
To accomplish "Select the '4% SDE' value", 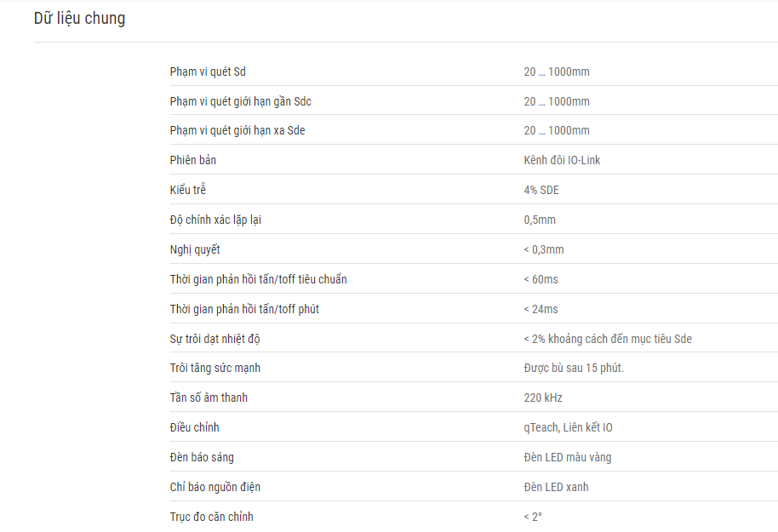I will (541, 190).
